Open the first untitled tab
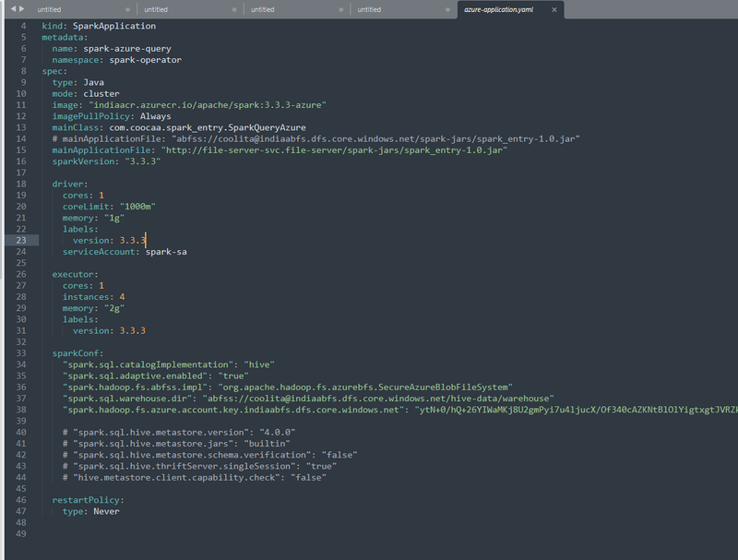 [x=49, y=9]
